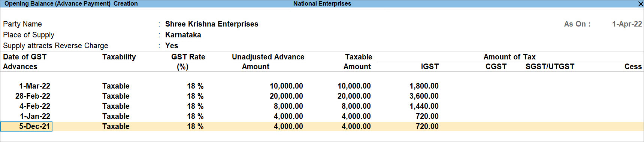The height and width of the screenshot is (142, 644).
Task: Click IGST 720.00 in 1-Jan-22 row
Action: pyautogui.click(x=427, y=116)
